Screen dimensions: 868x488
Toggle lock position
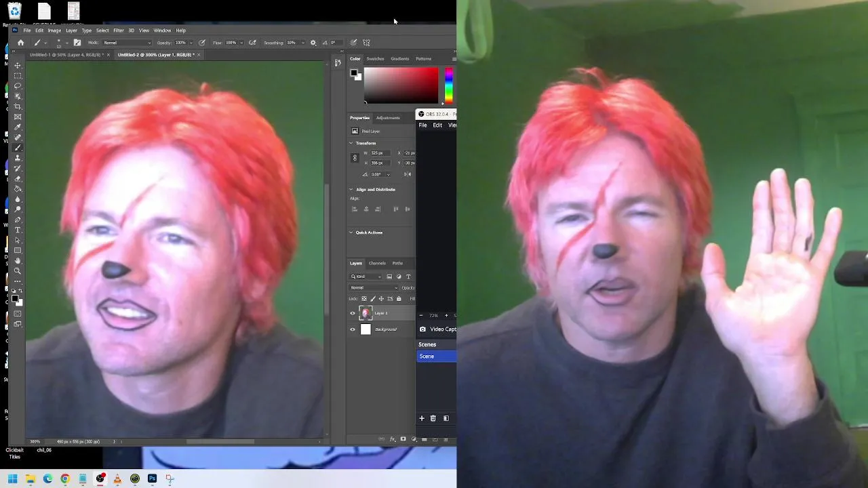[381, 299]
